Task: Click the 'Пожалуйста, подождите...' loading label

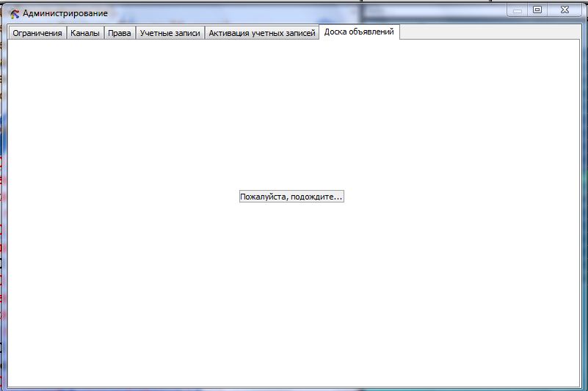Action: coord(291,197)
